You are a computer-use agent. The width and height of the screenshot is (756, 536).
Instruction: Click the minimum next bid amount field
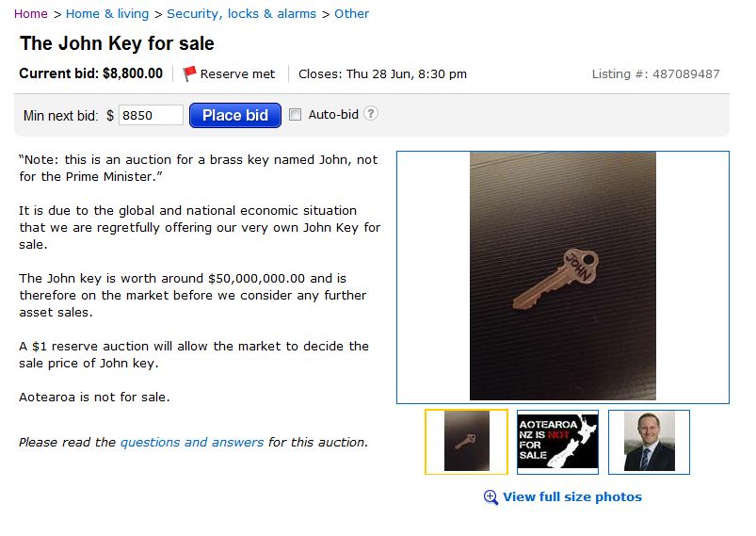(151, 115)
